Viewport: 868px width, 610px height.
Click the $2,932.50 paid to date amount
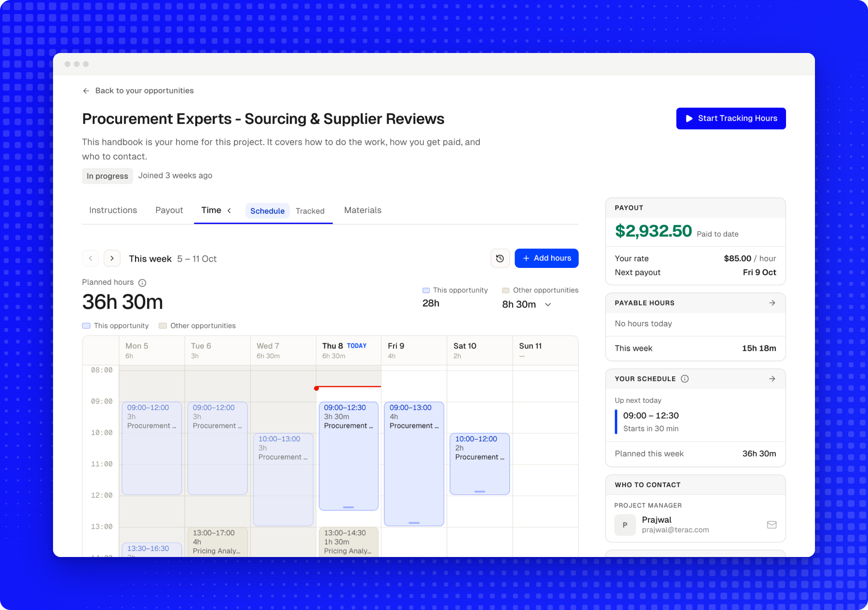pyautogui.click(x=653, y=231)
